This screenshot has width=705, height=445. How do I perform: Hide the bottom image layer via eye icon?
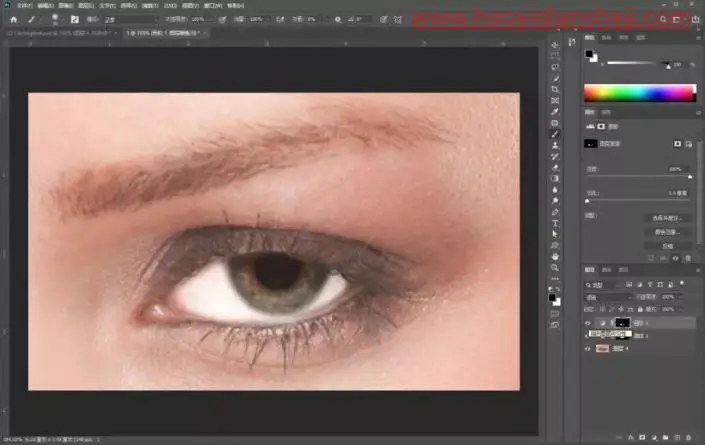[x=588, y=349]
